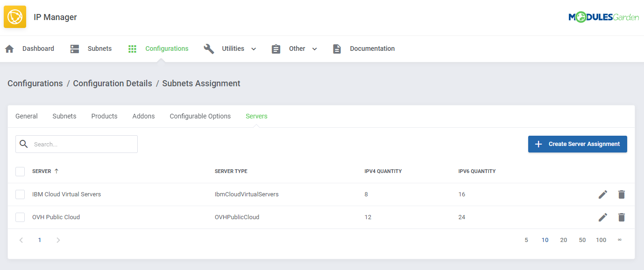Select the Configurations grid icon
Image resolution: width=644 pixels, height=270 pixels.
132,48
